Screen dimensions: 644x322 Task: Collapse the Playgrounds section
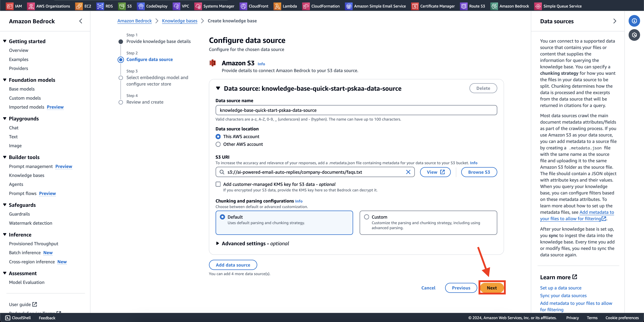pos(4,118)
